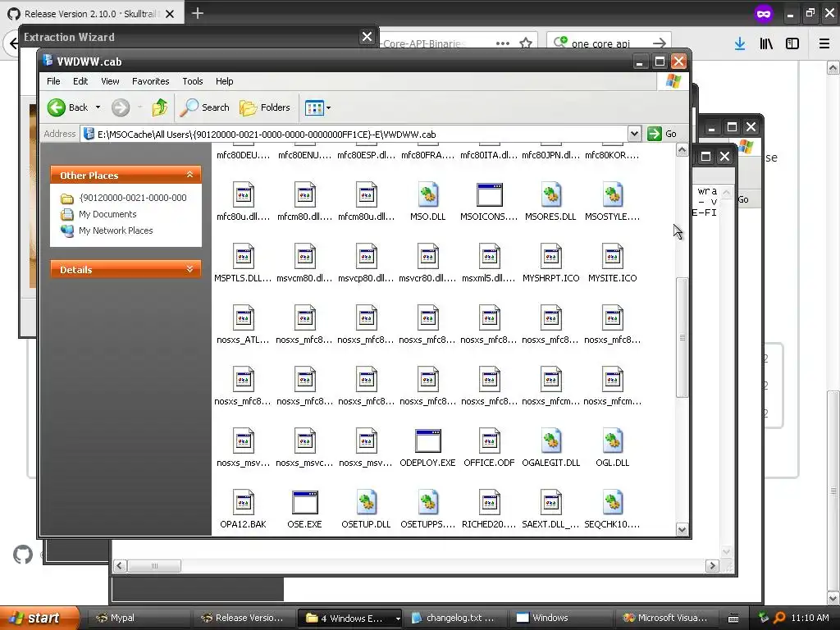Toggle the Folders pane button
This screenshot has width=840, height=630.
point(265,107)
